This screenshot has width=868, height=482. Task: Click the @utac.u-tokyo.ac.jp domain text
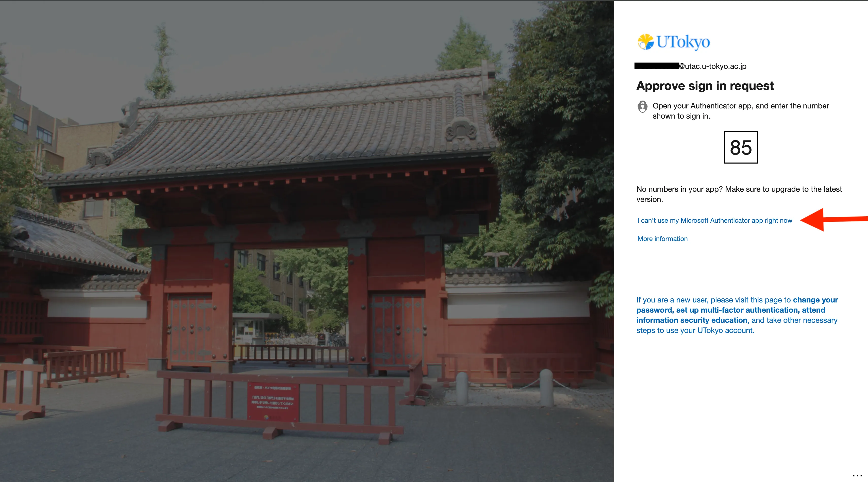(x=713, y=66)
